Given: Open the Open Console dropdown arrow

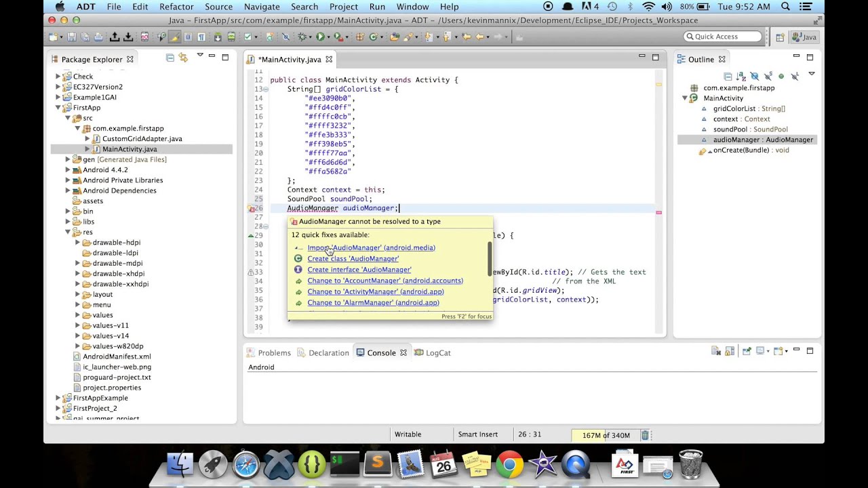Looking at the screenshot, I should pyautogui.click(x=787, y=351).
